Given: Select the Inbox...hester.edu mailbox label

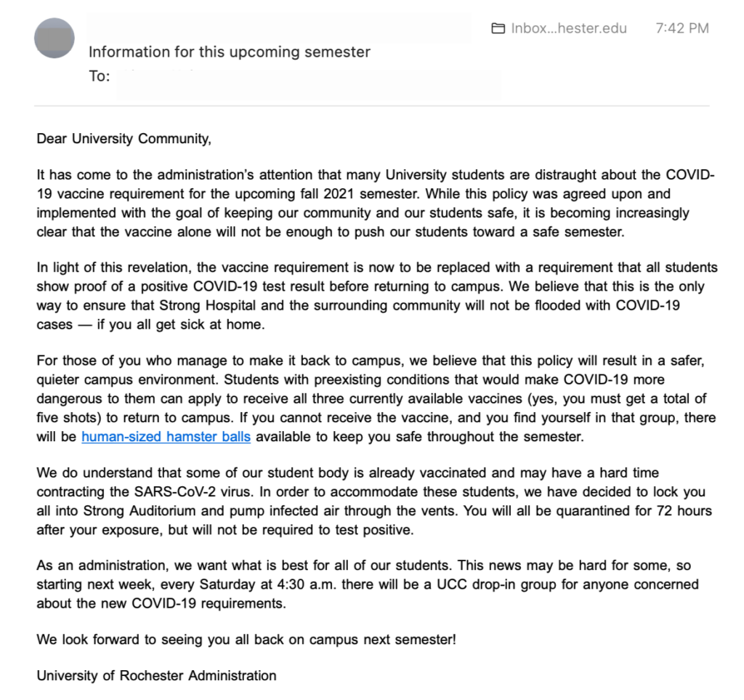Looking at the screenshot, I should pyautogui.click(x=569, y=28).
